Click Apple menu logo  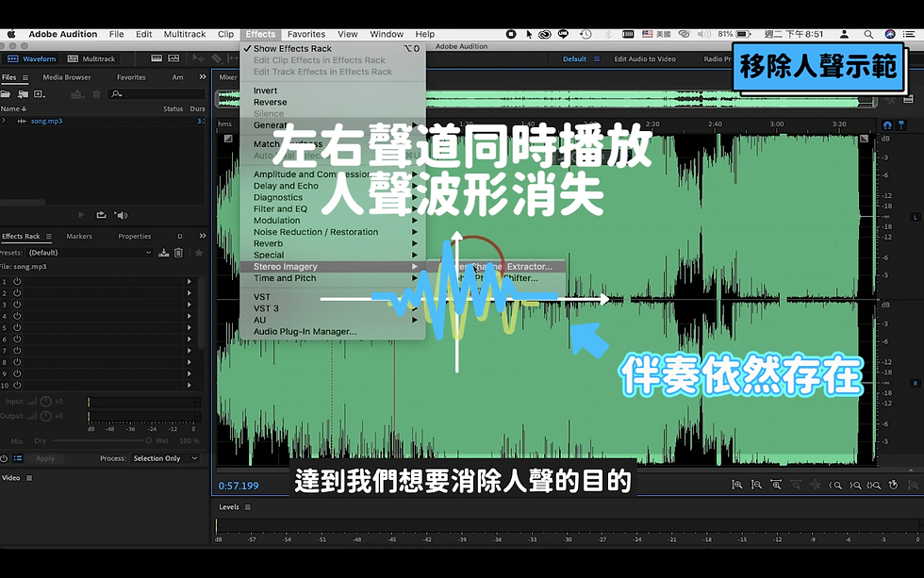[10, 34]
